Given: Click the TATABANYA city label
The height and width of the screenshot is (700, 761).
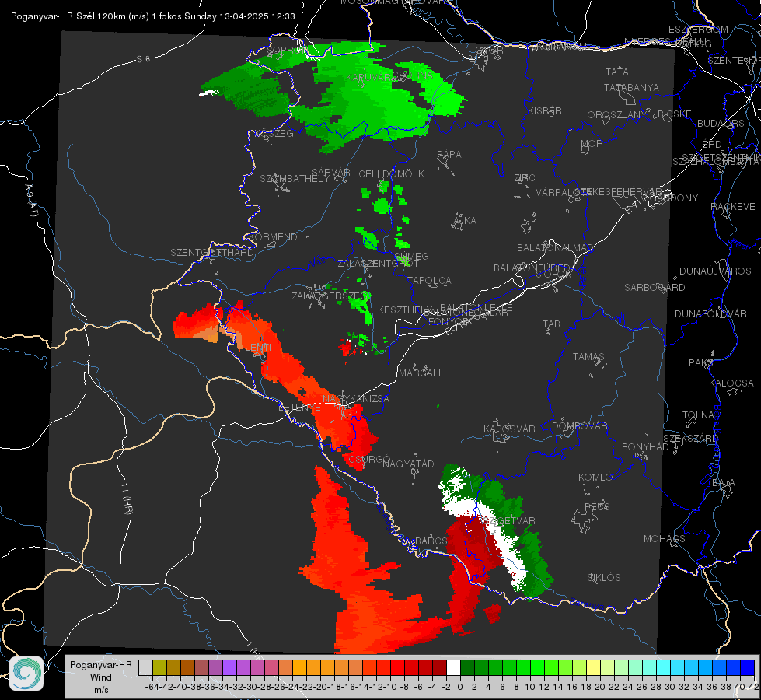Looking at the screenshot, I should 631,87.
